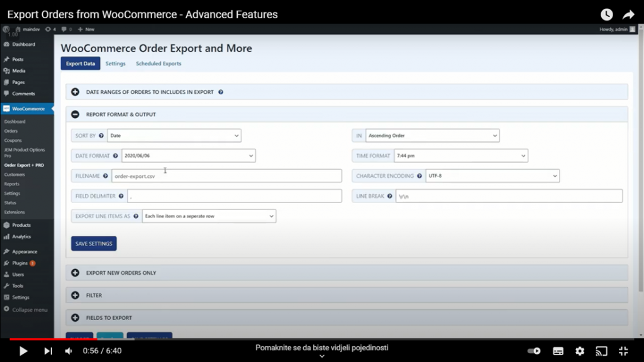Click the New plus in admin bar
The height and width of the screenshot is (362, 644).
click(x=86, y=29)
